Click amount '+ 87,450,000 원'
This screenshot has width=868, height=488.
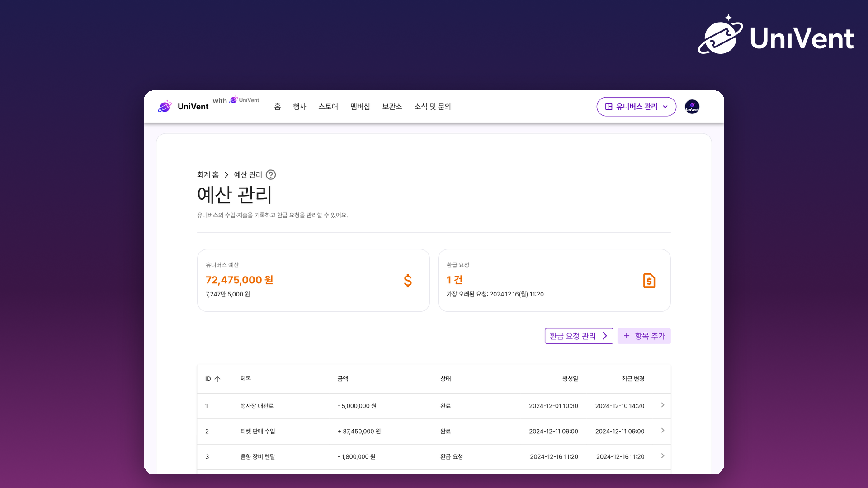(359, 432)
